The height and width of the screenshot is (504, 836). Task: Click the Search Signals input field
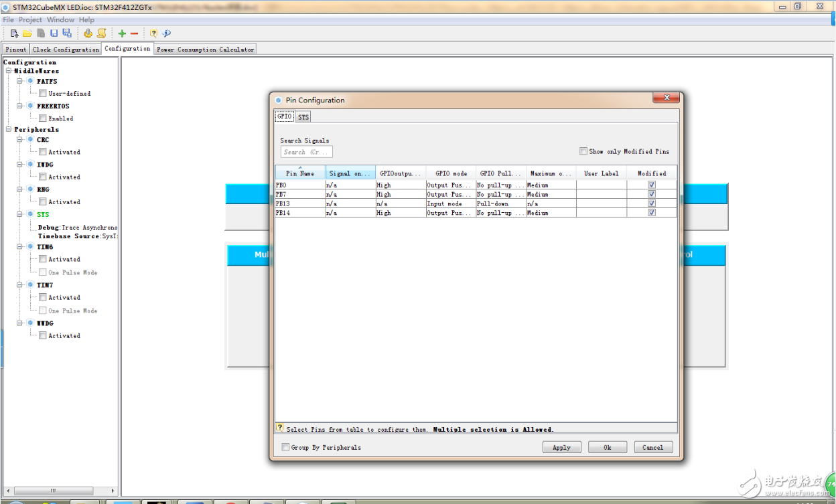pos(307,152)
